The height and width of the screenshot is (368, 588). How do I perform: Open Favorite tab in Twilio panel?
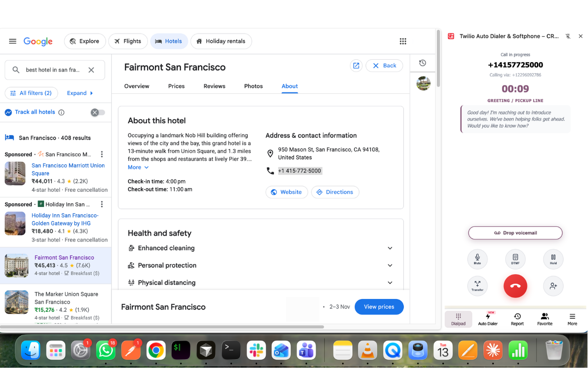pos(545,319)
